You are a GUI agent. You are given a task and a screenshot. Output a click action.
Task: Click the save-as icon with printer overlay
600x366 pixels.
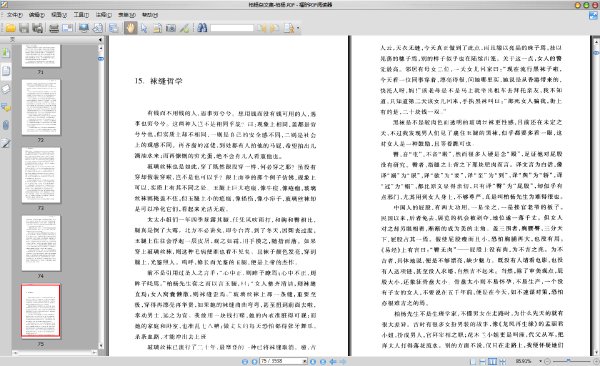(37, 28)
